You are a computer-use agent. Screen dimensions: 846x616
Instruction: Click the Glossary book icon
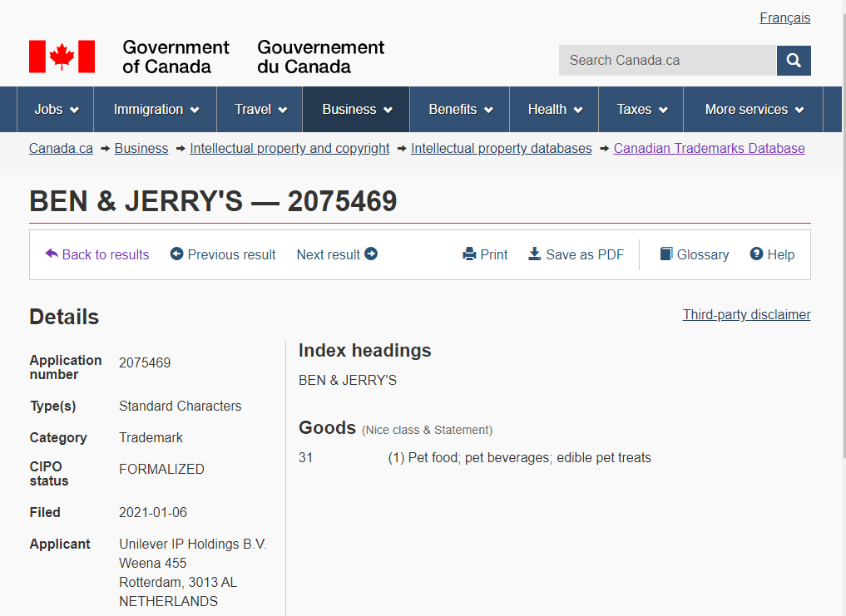tap(666, 254)
